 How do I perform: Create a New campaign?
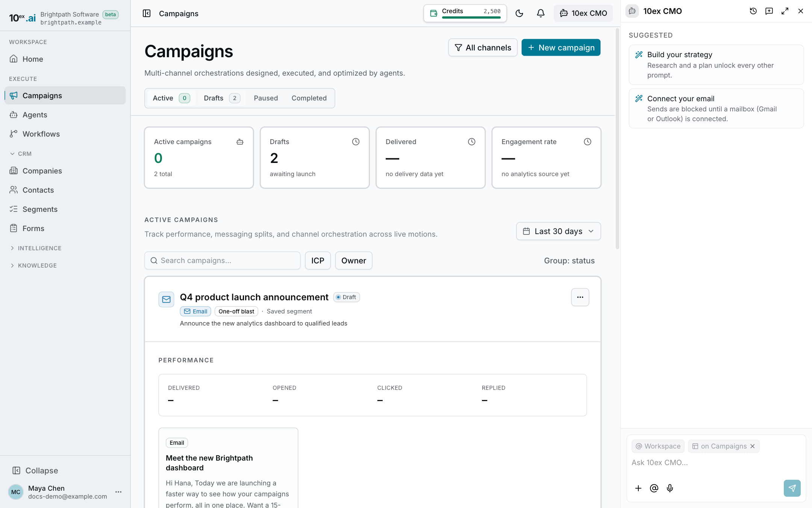561,47
